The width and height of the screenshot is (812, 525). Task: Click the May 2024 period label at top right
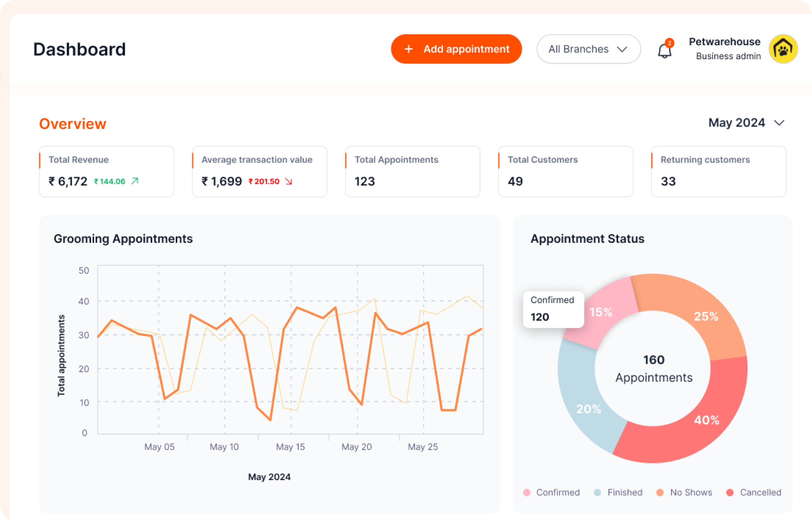[x=737, y=123]
